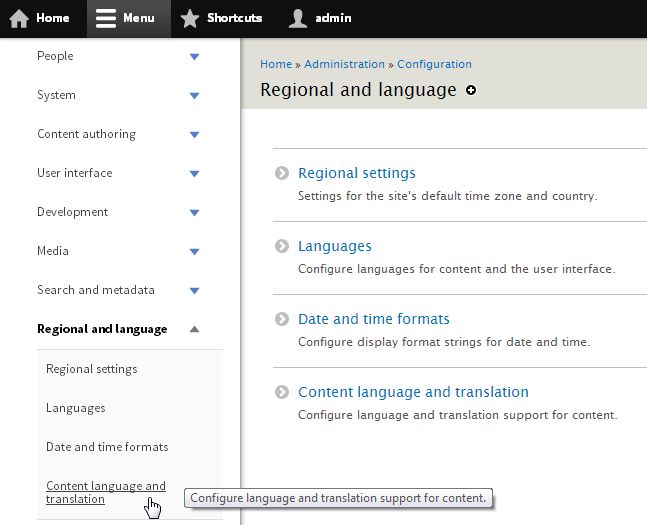Expand the Search and metadata arrow
The image size is (647, 525).
(194, 291)
